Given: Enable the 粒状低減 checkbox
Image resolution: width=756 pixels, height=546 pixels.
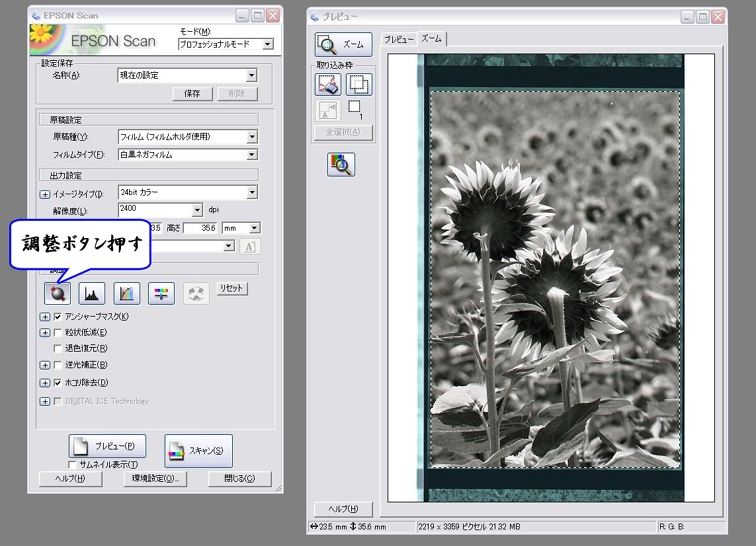Looking at the screenshot, I should coord(57,332).
